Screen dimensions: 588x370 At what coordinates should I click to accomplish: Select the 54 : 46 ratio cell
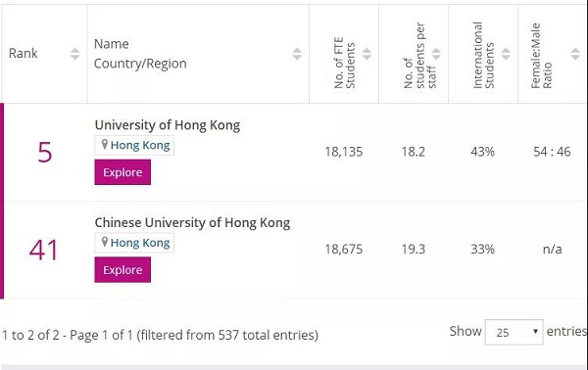coord(552,152)
